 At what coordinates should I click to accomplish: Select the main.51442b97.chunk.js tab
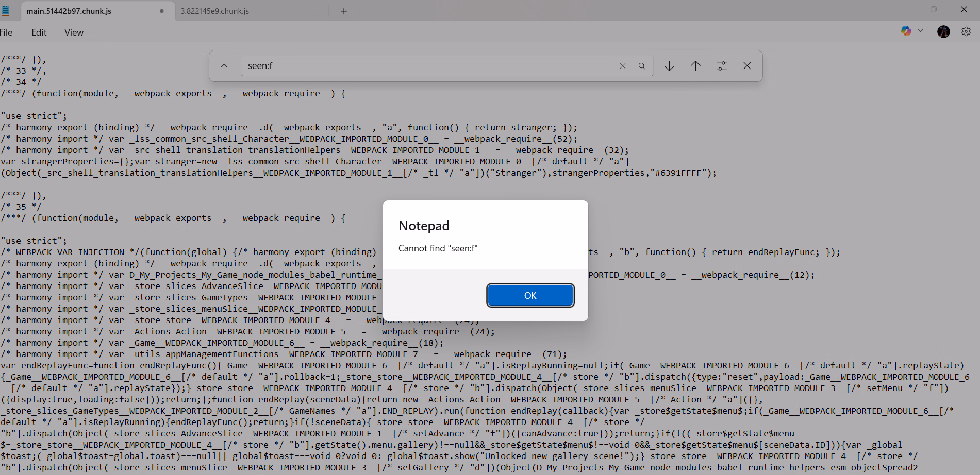click(x=69, y=11)
